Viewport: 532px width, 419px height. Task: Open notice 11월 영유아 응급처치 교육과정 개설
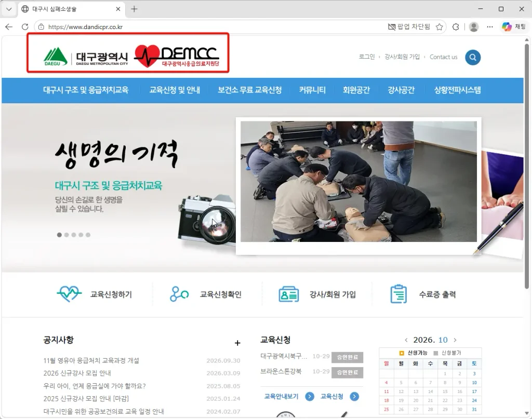click(91, 360)
